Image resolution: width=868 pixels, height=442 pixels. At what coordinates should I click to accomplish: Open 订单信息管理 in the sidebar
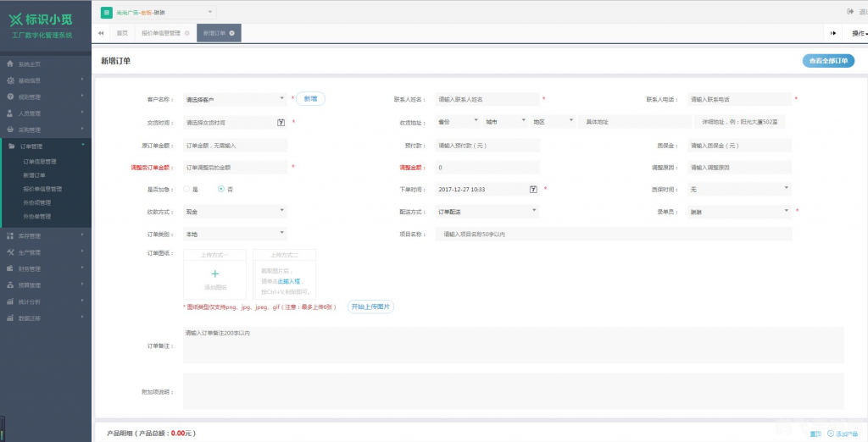40,161
